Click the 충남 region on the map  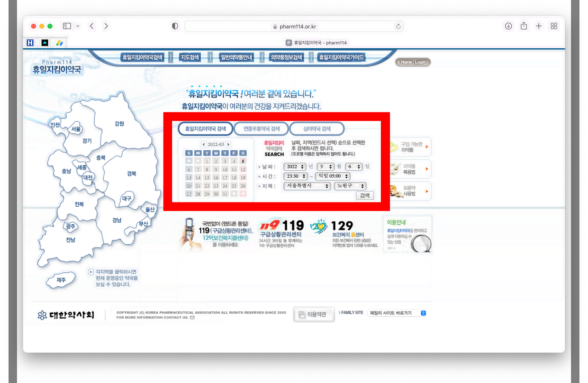[x=67, y=171]
